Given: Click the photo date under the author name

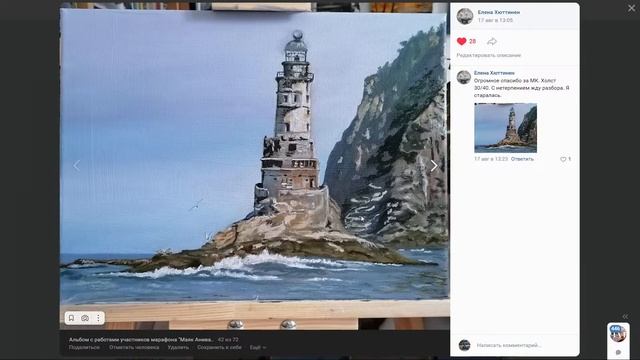Looking at the screenshot, I should click(495, 20).
